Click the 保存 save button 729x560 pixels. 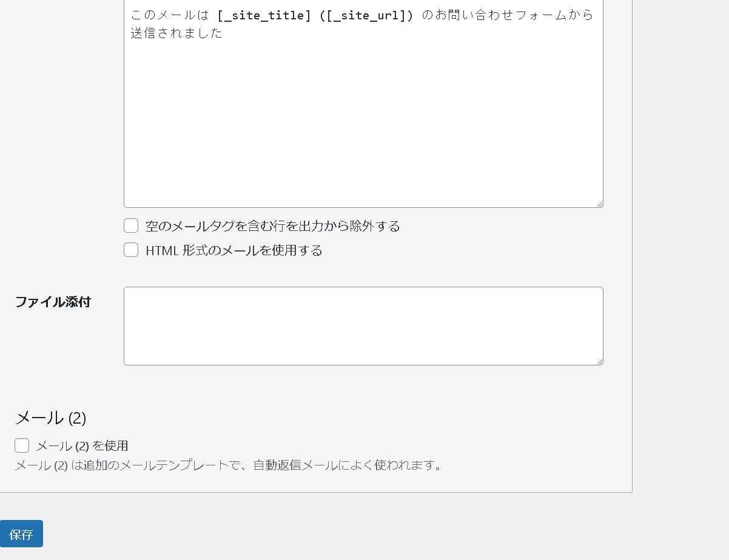point(21,533)
